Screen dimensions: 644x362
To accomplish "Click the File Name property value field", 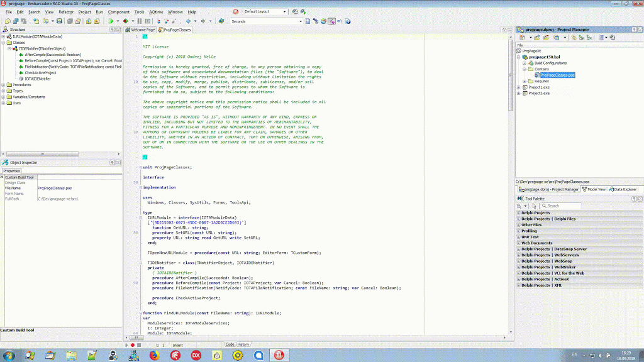I will (x=79, y=188).
